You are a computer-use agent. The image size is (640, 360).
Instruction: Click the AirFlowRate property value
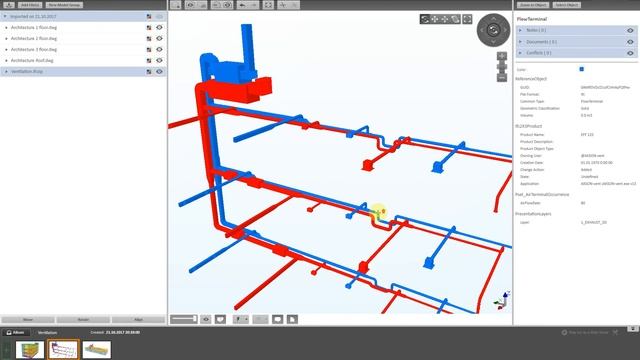point(583,203)
